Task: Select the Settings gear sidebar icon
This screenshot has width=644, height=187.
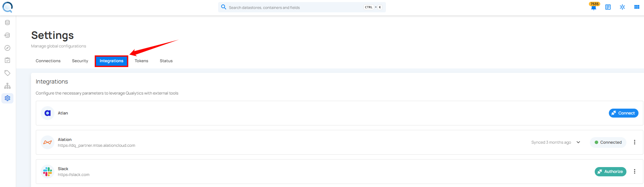Action: 7,98
